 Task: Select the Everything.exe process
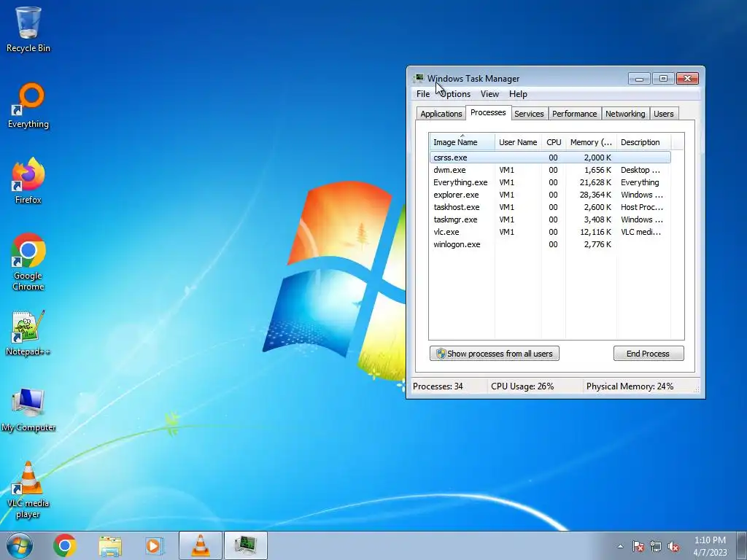click(550, 182)
